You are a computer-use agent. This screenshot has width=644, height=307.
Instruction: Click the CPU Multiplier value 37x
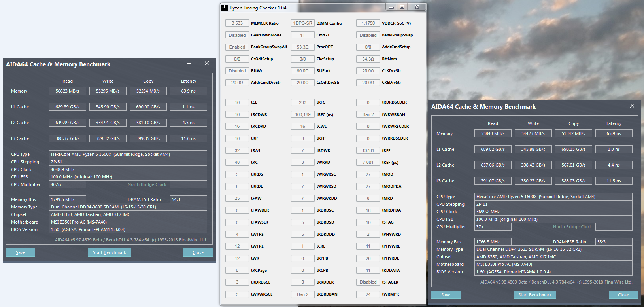[493, 227]
